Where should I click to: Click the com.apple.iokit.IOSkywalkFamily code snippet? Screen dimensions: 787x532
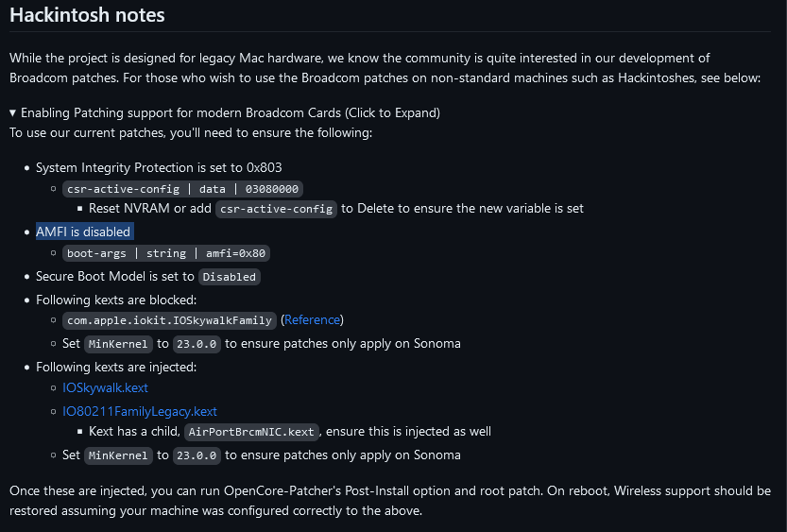click(x=169, y=320)
